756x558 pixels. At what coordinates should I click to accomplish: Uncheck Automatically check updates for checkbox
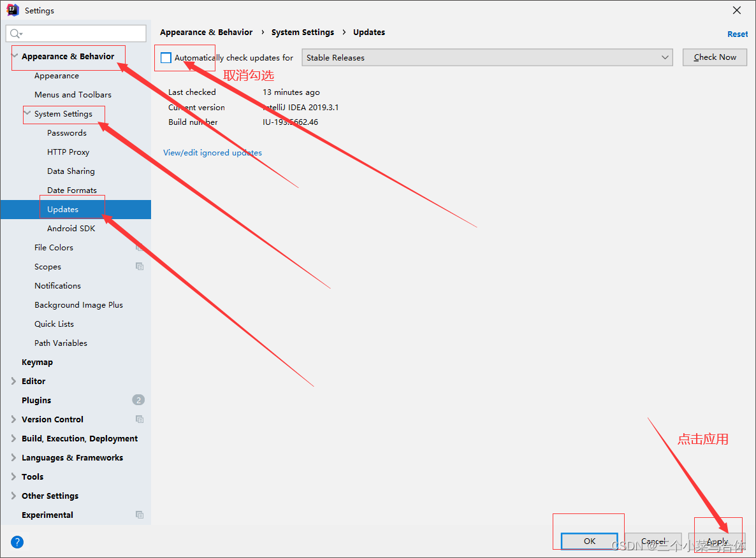click(166, 58)
